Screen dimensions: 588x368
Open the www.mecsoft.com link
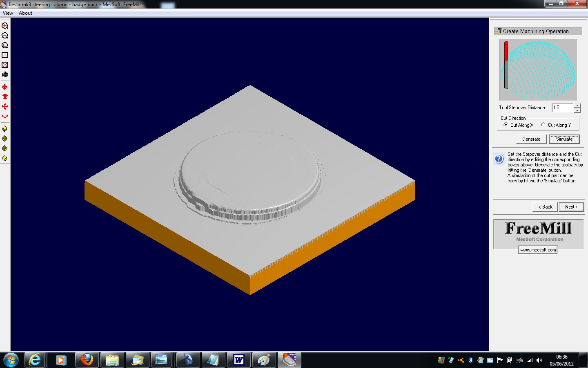pos(538,250)
